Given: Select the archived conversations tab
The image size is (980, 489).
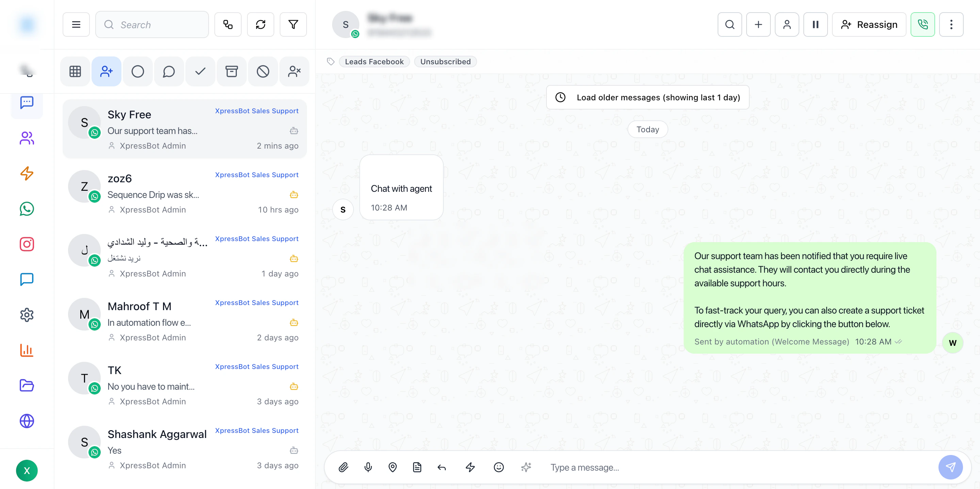Looking at the screenshot, I should (231, 71).
